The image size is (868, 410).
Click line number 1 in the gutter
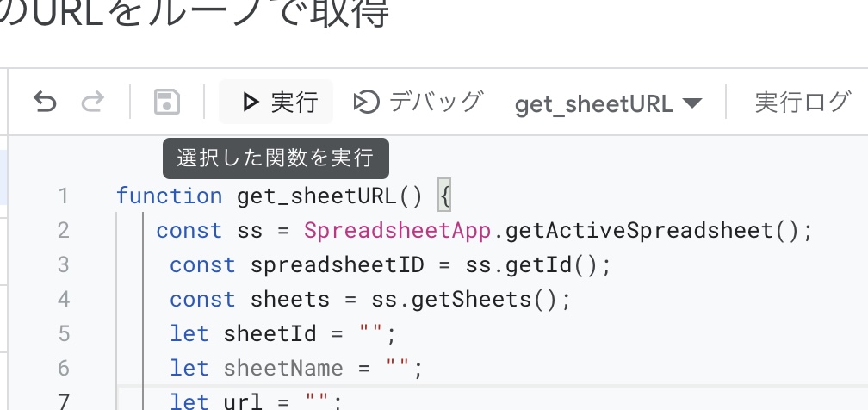coord(62,196)
